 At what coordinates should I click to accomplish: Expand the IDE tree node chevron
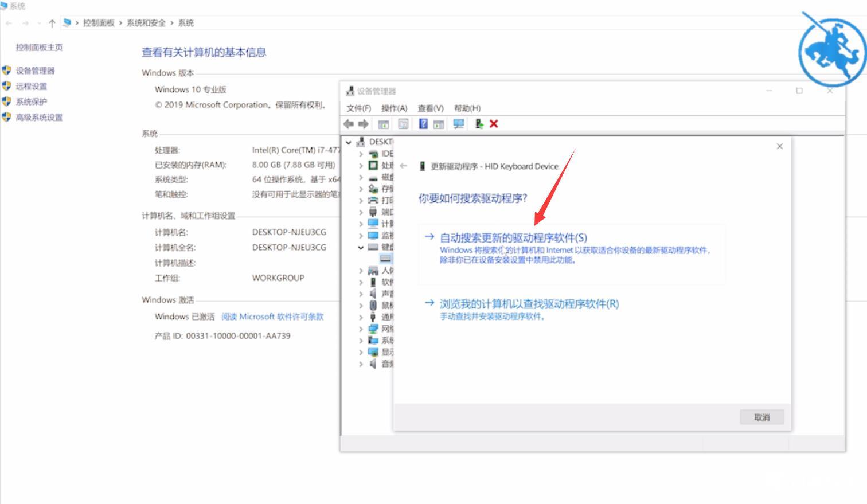361,154
